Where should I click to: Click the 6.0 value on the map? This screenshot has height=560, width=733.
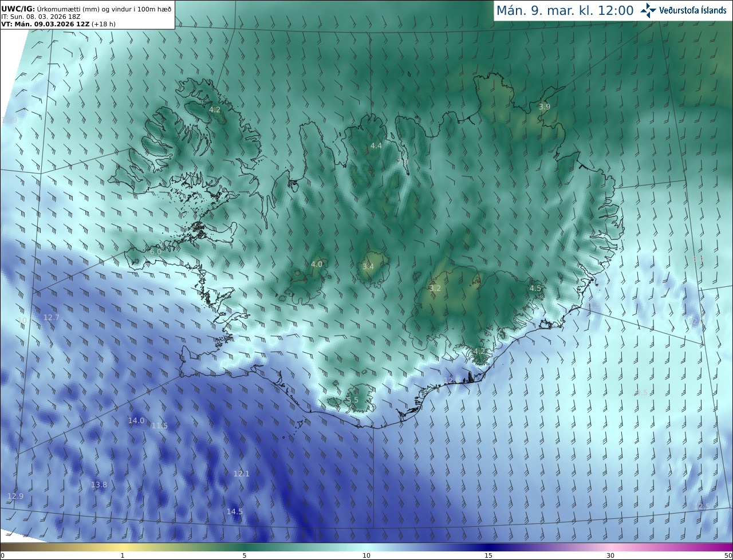[x=156, y=251]
